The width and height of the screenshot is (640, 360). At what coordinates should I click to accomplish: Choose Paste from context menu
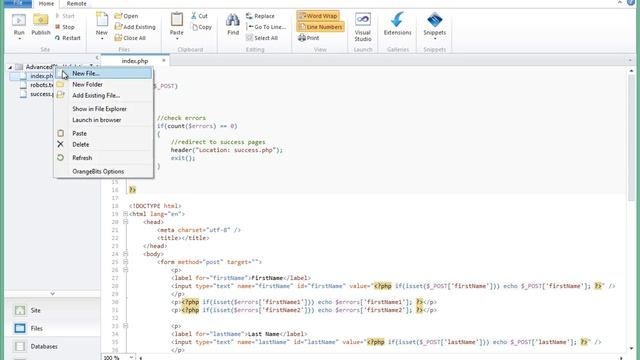coord(104,133)
